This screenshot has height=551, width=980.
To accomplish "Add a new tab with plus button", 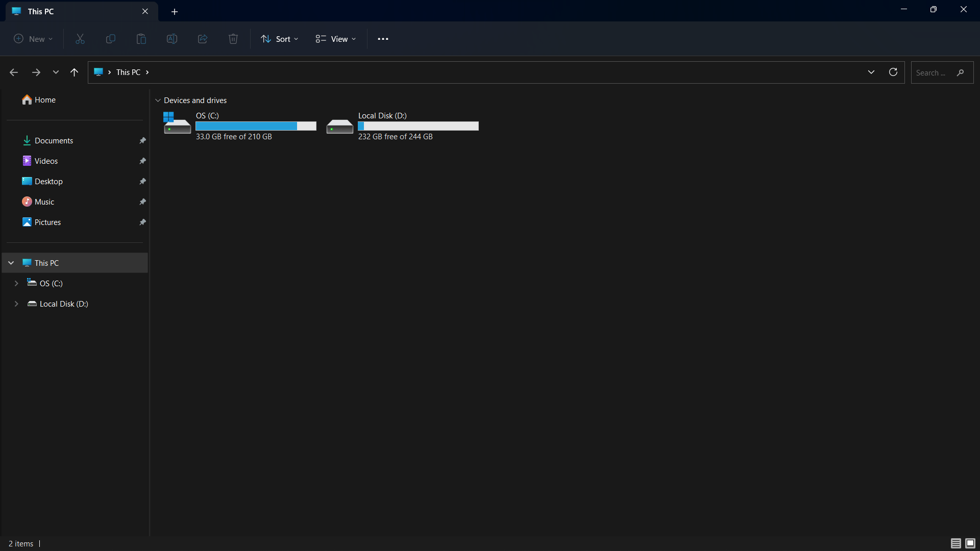I will coord(175,11).
